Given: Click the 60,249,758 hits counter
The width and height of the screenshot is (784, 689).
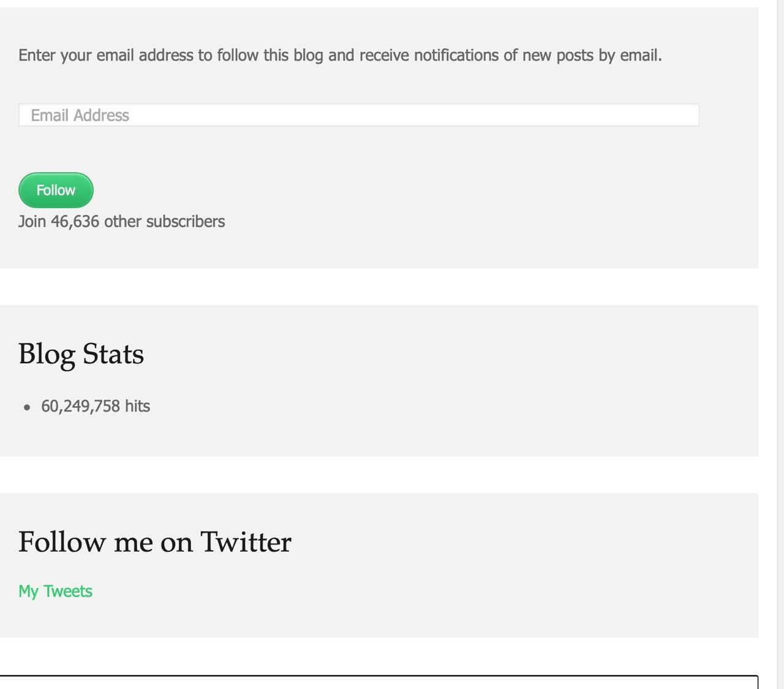Looking at the screenshot, I should (x=96, y=406).
